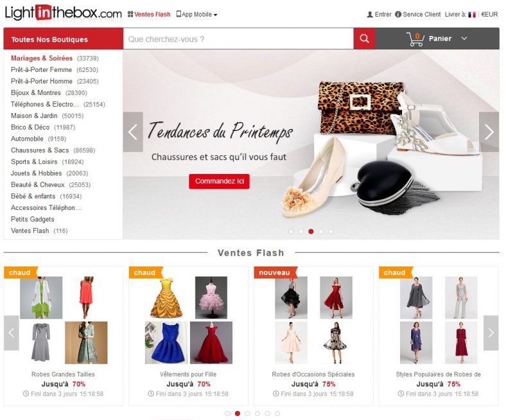The image size is (506, 420).
Task: Open Chaussures & Sacs category
Action: pos(40,150)
